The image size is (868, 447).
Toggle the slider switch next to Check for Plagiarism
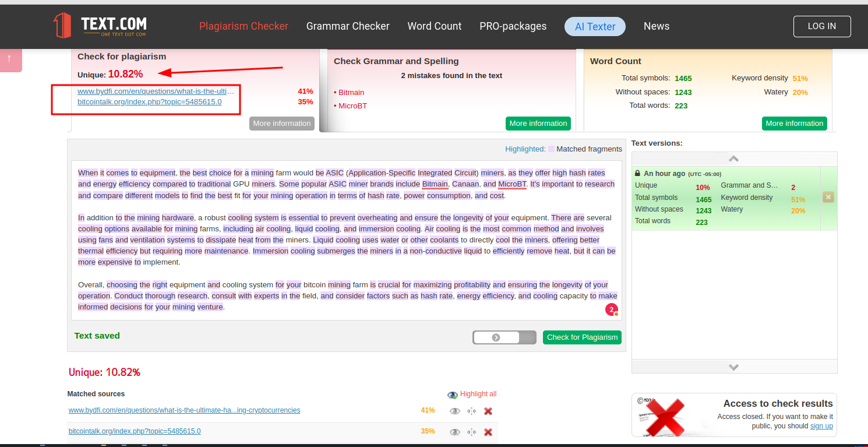(x=504, y=337)
